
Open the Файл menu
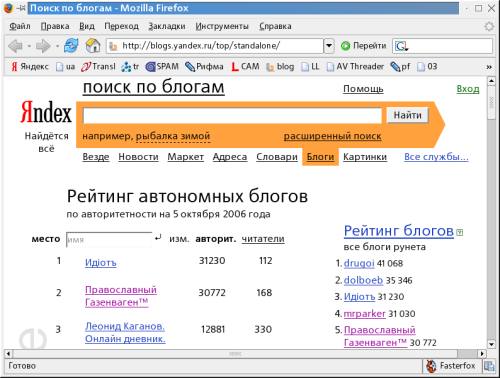coord(20,26)
